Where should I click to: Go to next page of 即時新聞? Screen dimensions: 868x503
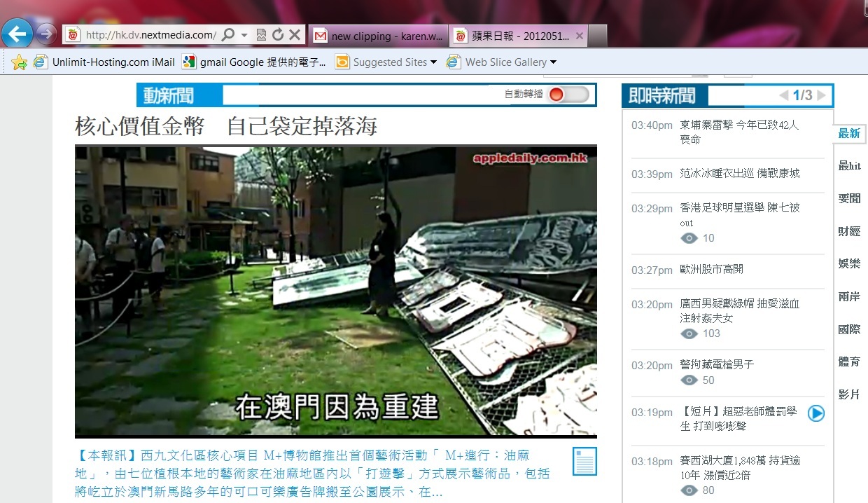[821, 95]
